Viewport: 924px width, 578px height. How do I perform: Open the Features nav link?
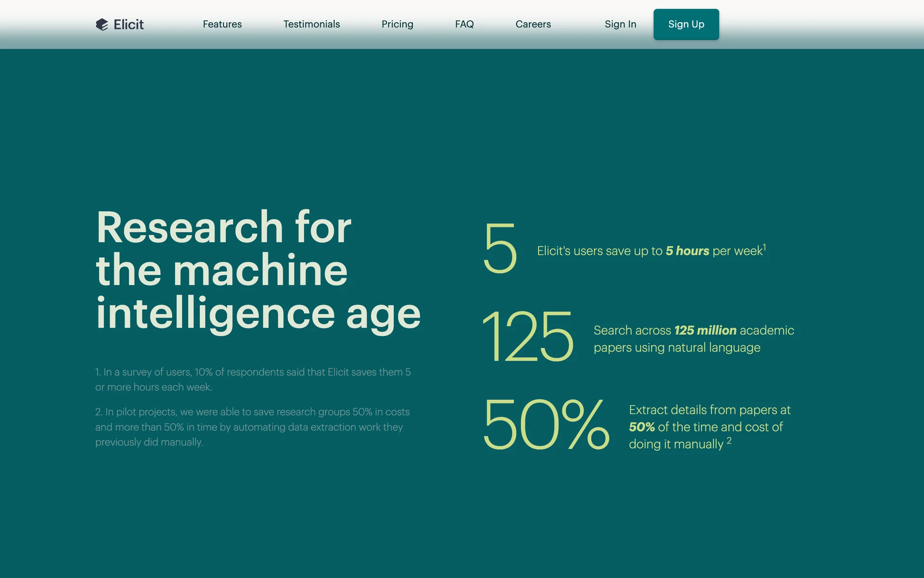tap(222, 24)
